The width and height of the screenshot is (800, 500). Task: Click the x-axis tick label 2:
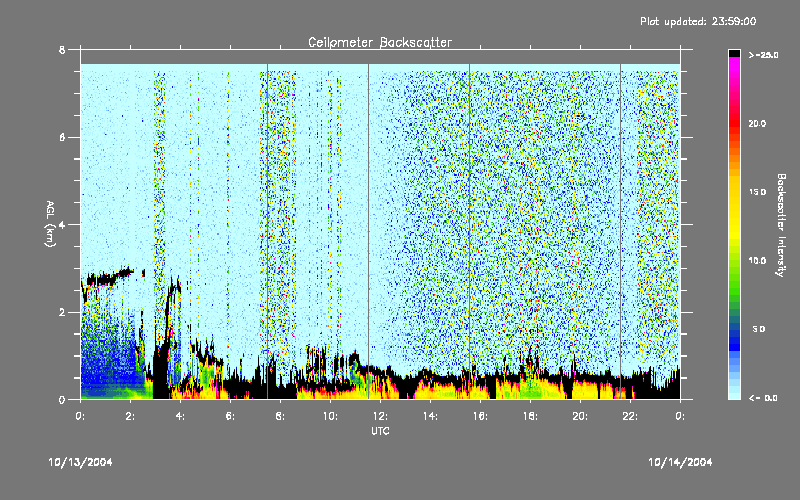[130, 416]
